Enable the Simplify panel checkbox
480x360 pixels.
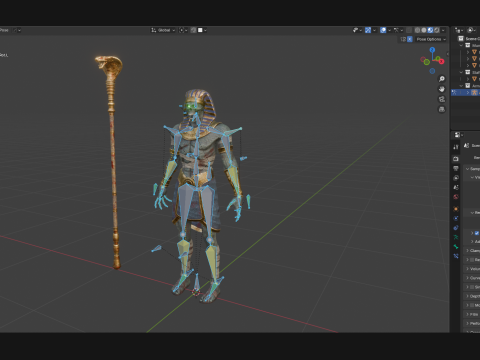pyautogui.click(x=472, y=287)
